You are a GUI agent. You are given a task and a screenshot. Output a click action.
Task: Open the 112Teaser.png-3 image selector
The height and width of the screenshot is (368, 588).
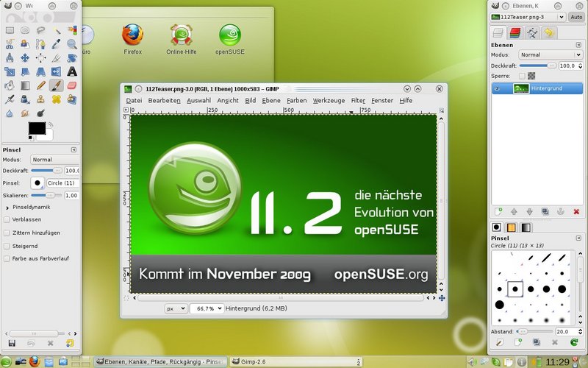528,17
